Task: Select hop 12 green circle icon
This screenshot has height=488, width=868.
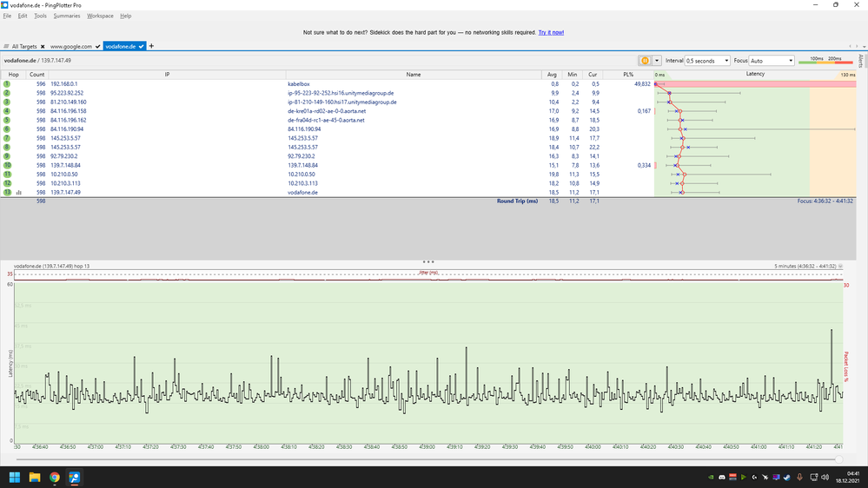Action: point(7,183)
